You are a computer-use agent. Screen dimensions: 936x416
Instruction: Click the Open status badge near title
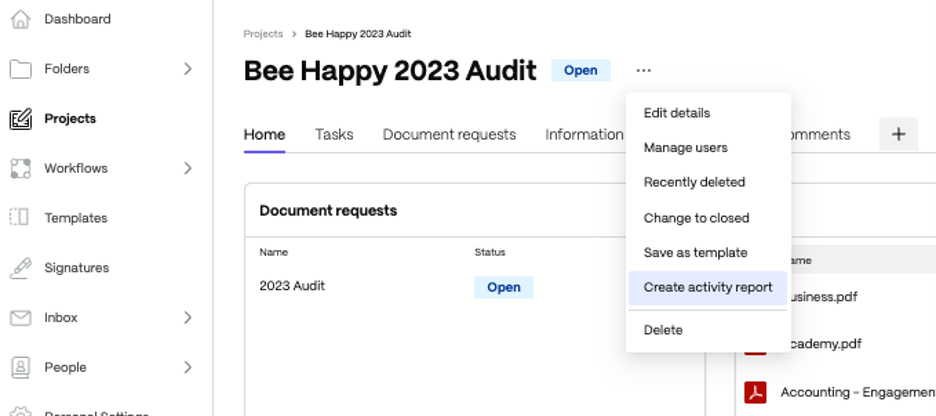coord(581,70)
